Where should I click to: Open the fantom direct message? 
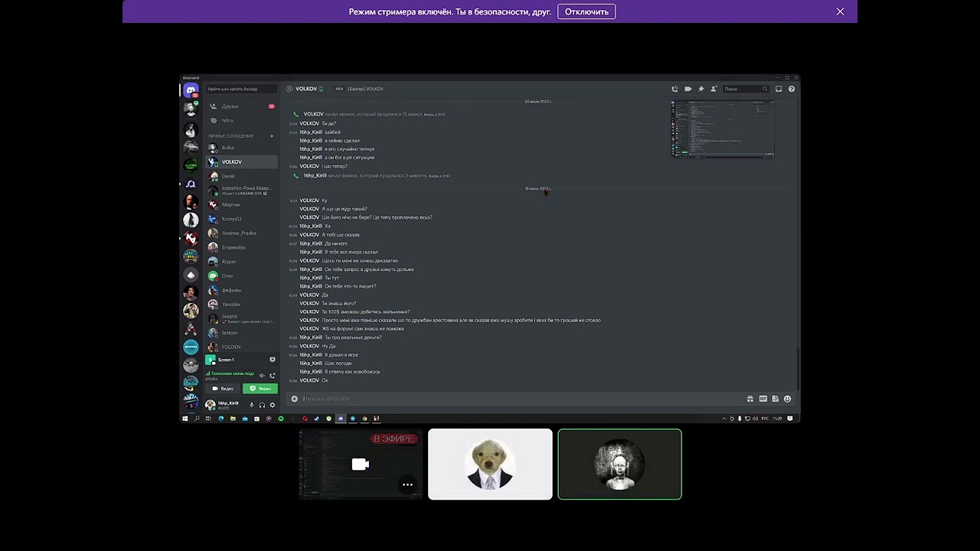point(241,333)
